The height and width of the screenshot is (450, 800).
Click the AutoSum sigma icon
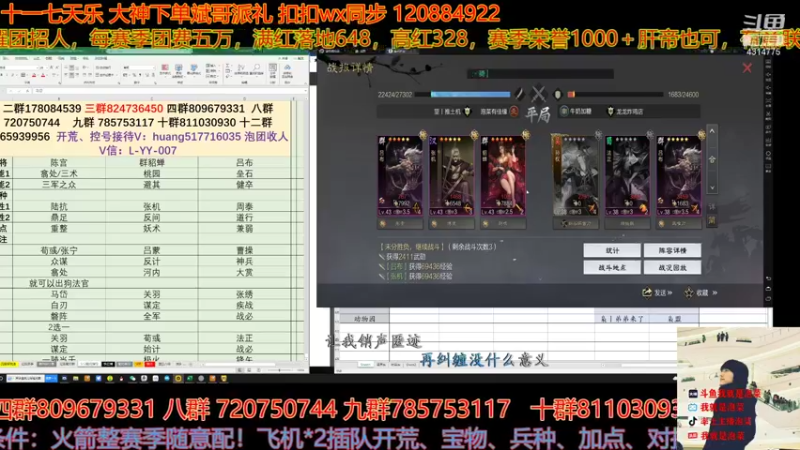pyautogui.click(x=228, y=65)
